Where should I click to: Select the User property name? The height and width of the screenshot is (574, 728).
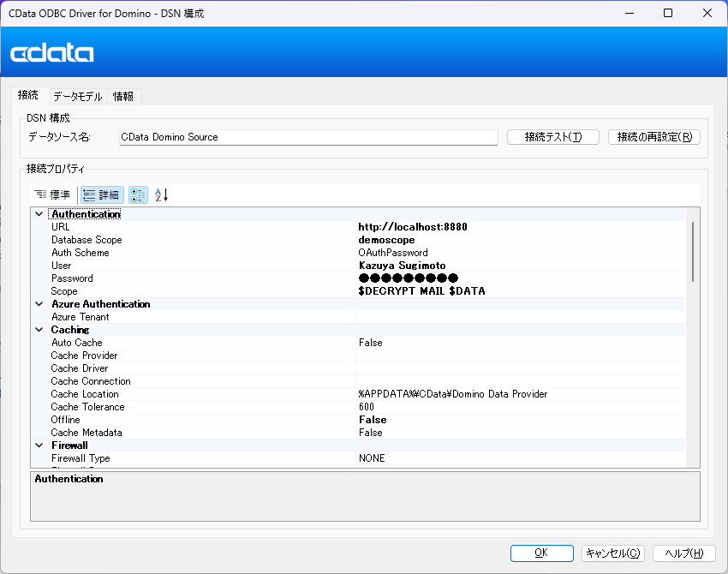click(62, 266)
